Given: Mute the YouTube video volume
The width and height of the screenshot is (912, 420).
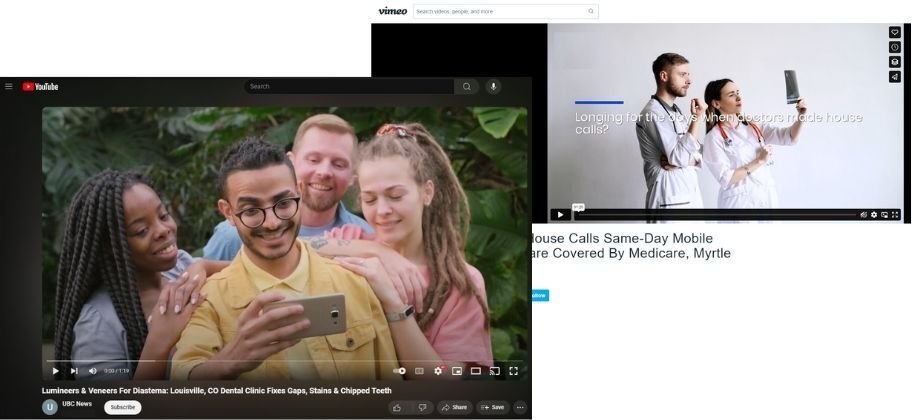Looking at the screenshot, I should (92, 371).
